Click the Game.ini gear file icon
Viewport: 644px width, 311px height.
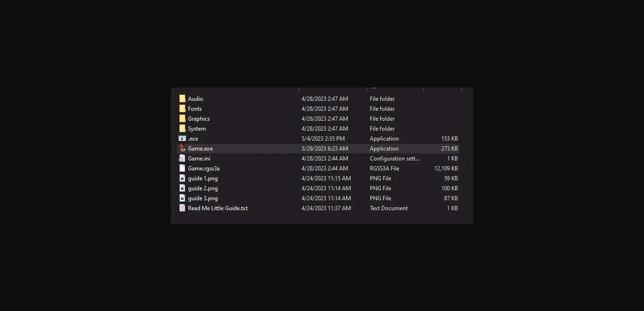click(182, 159)
